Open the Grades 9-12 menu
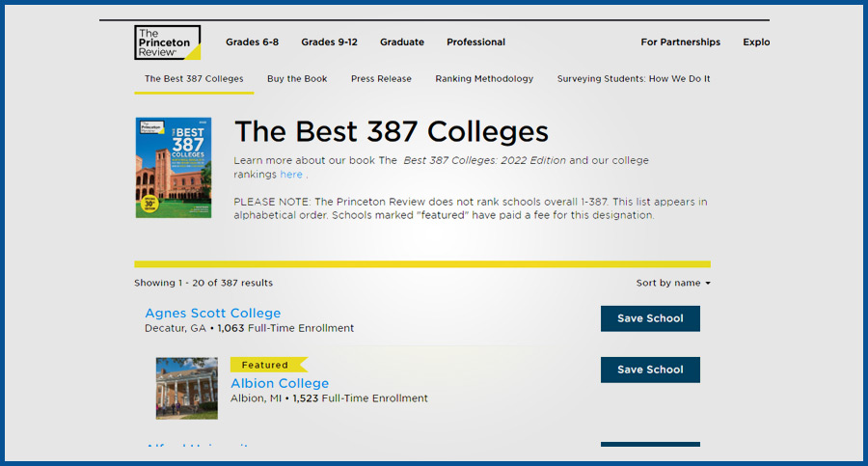This screenshot has height=466, width=868. tap(330, 42)
